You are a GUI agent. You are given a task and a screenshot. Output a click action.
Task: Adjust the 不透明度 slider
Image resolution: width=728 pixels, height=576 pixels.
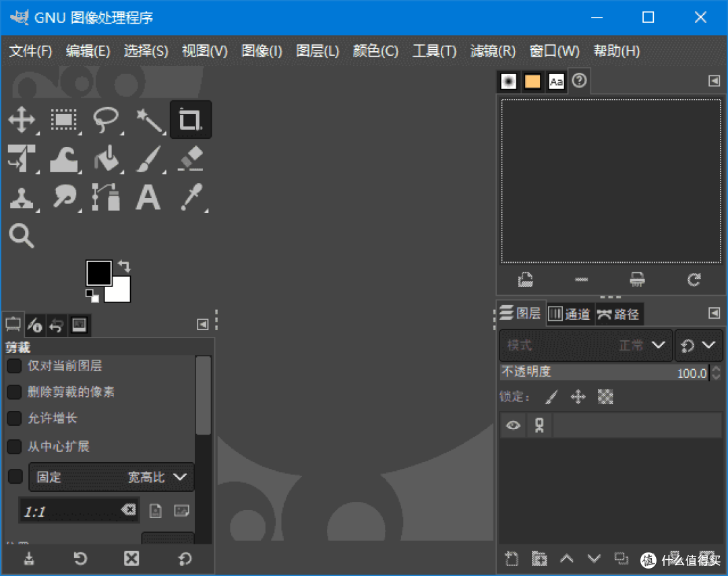point(605,373)
